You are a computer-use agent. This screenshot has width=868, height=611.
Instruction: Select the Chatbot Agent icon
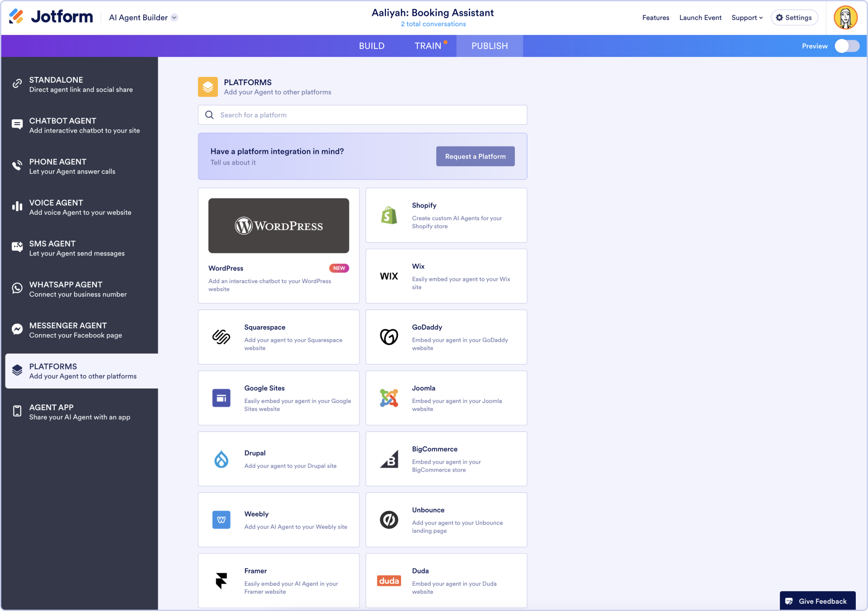17,124
